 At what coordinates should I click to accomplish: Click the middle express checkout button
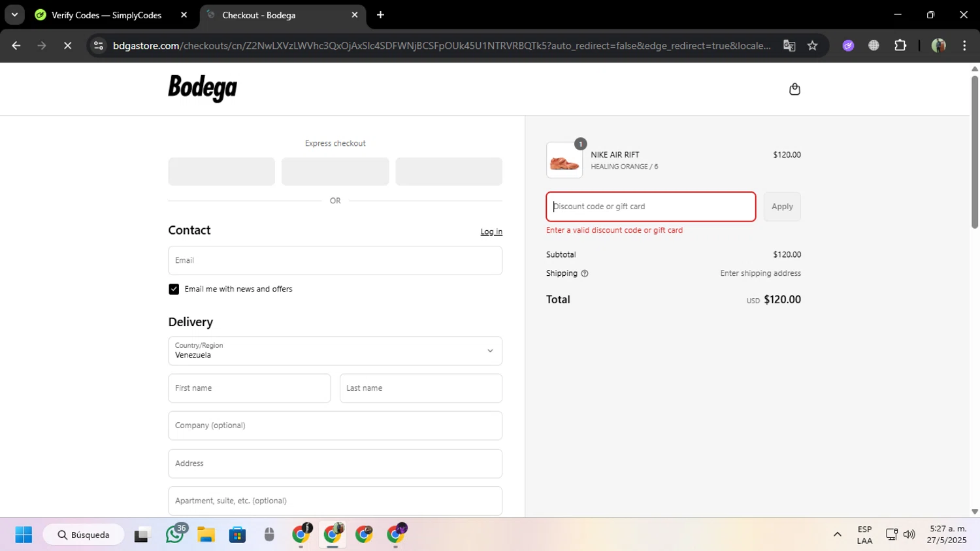point(335,171)
